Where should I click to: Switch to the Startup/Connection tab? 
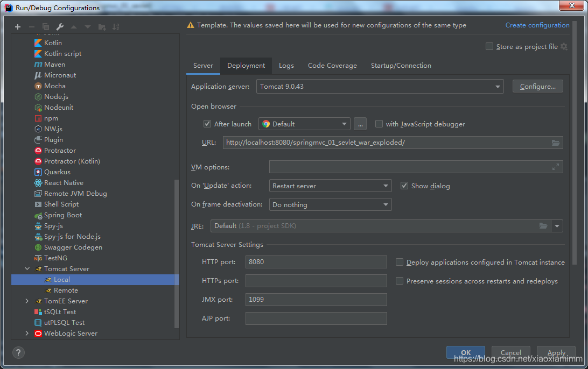coord(401,66)
